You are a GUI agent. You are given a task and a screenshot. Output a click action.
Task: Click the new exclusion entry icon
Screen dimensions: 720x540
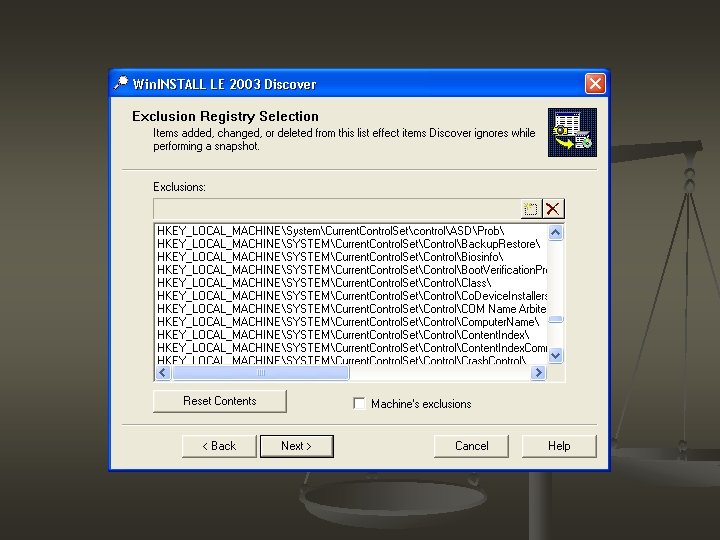click(x=531, y=209)
